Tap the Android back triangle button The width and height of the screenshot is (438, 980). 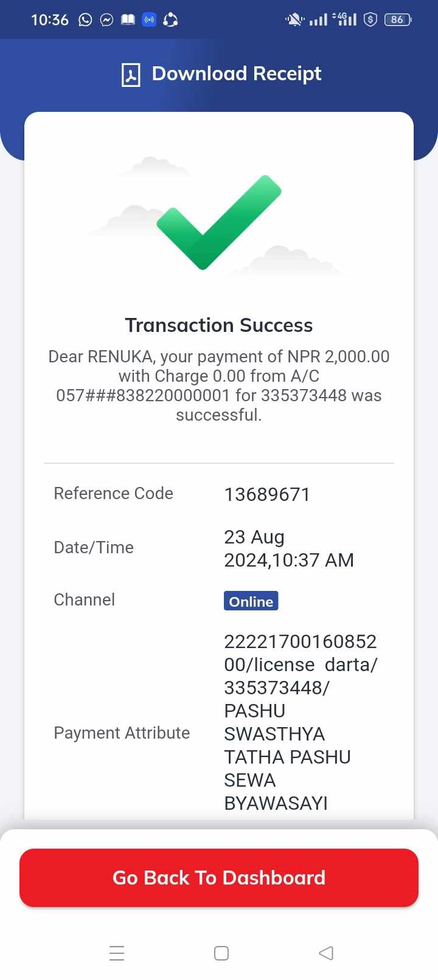(x=326, y=953)
